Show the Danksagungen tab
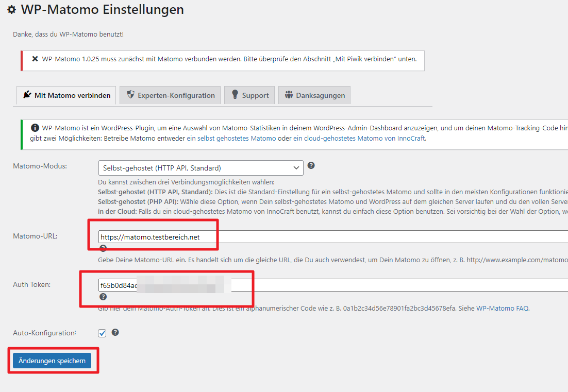This screenshot has width=568, height=392. pos(314,95)
